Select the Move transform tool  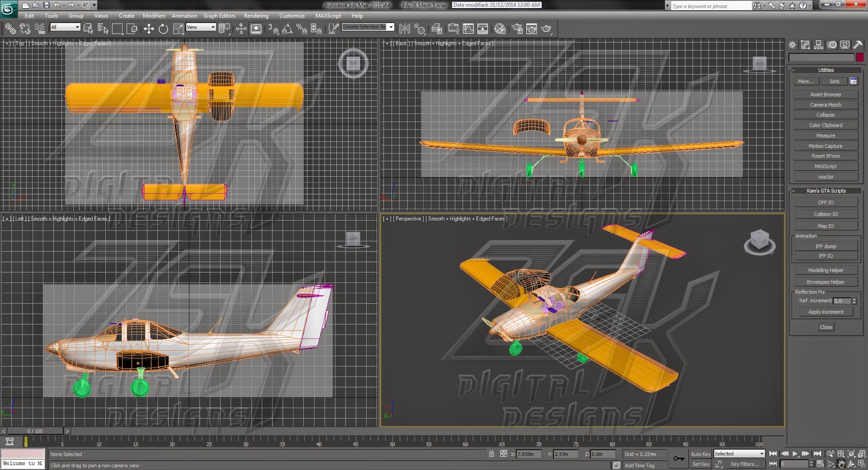(149, 29)
